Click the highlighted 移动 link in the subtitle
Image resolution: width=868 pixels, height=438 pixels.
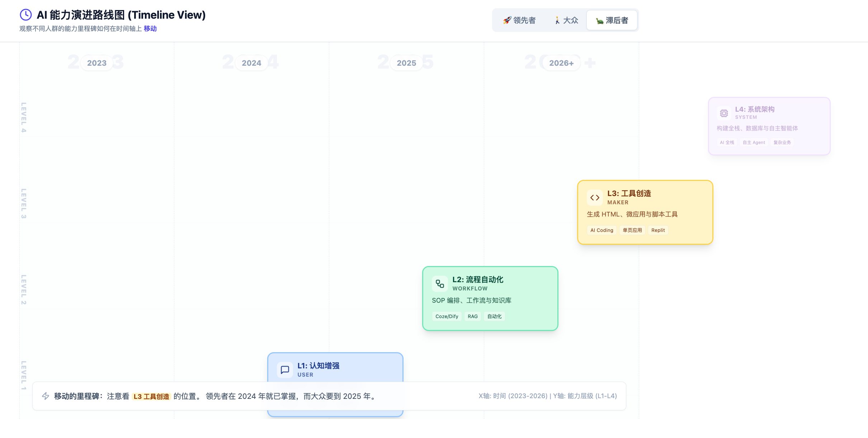tap(150, 29)
